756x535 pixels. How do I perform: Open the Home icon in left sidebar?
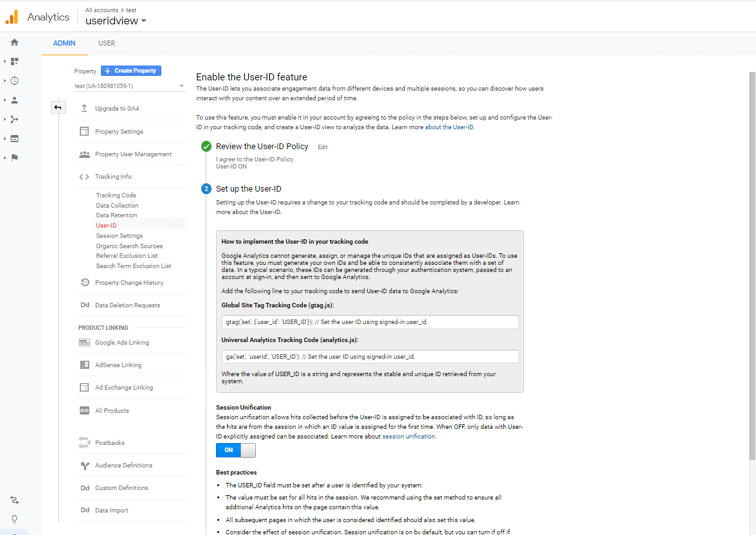point(14,42)
